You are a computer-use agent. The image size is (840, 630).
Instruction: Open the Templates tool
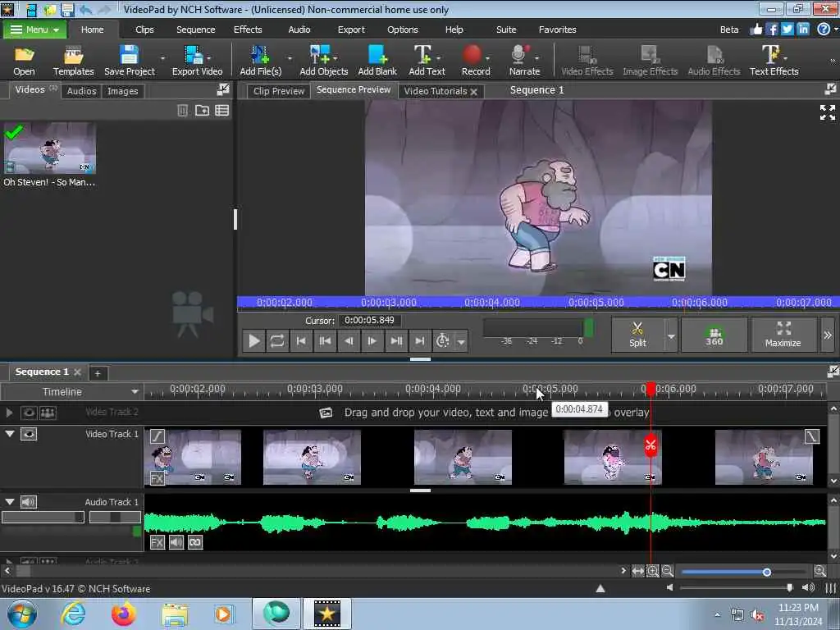tap(73, 60)
